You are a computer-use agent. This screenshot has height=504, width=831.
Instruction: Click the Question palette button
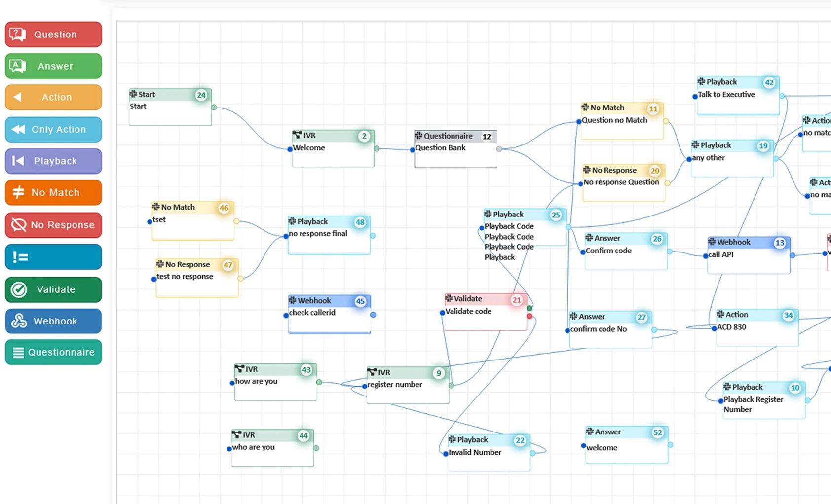click(53, 35)
